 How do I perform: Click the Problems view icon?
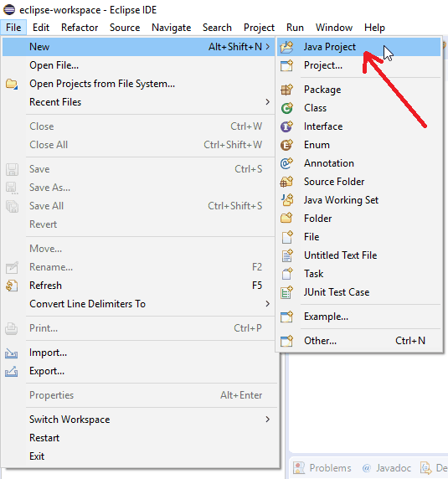tap(299, 468)
